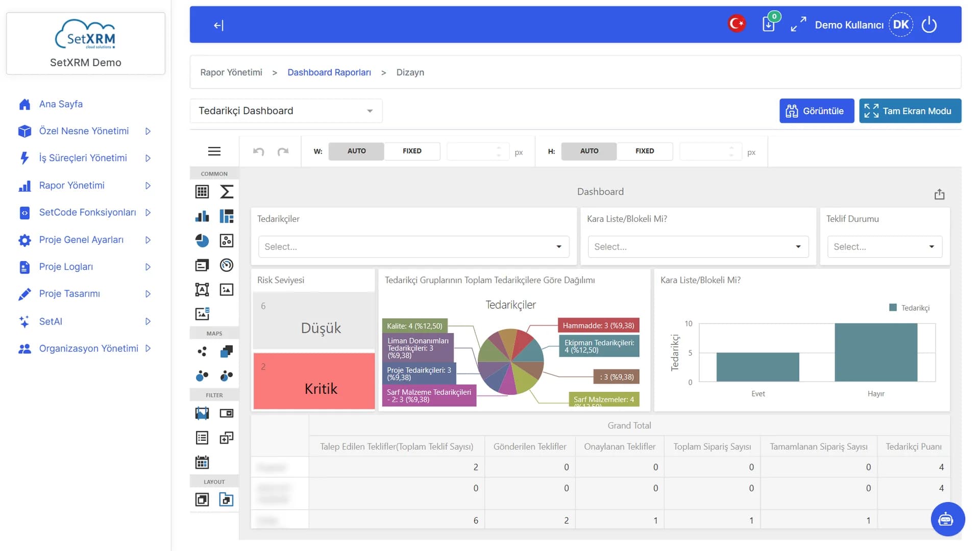The height and width of the screenshot is (551, 980).
Task: Select the bar Chart widget icon
Action: [x=202, y=216]
